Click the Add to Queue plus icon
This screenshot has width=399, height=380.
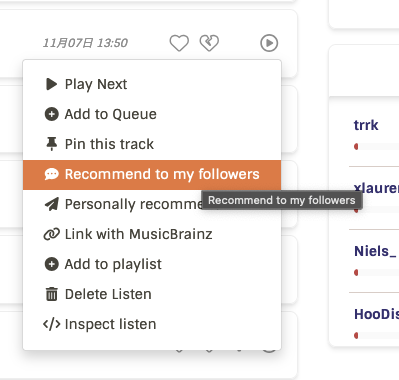pos(52,114)
